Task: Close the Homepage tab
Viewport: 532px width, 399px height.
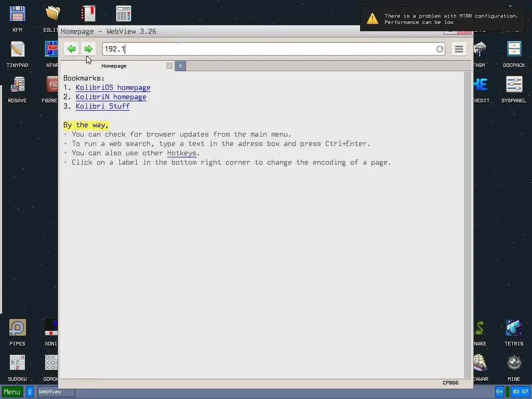Action: [x=170, y=66]
